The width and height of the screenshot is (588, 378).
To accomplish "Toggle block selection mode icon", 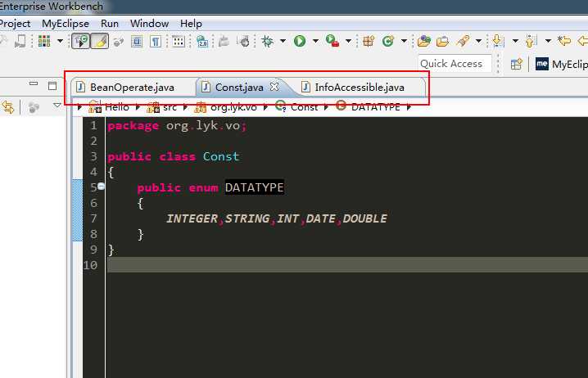I will (x=137, y=41).
